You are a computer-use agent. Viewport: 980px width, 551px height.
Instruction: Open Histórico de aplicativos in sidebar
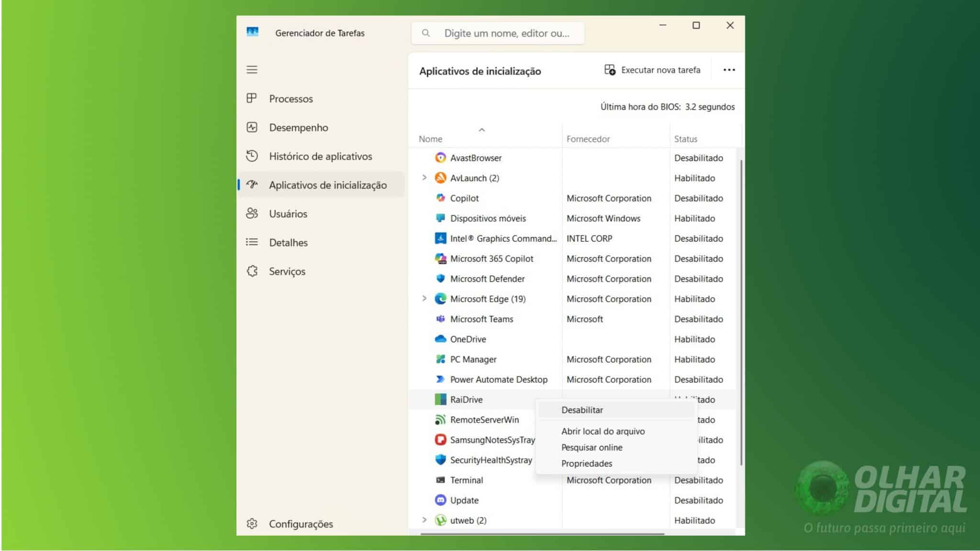pyautogui.click(x=252, y=156)
